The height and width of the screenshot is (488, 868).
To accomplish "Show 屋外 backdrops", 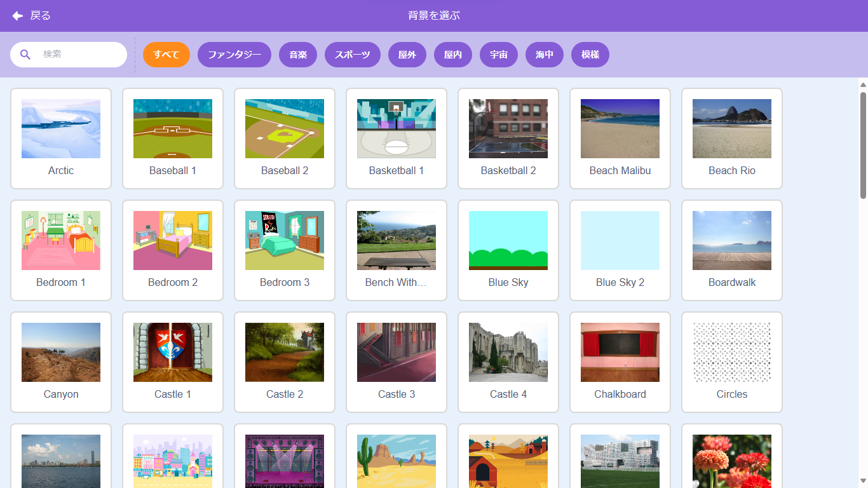I will click(407, 55).
